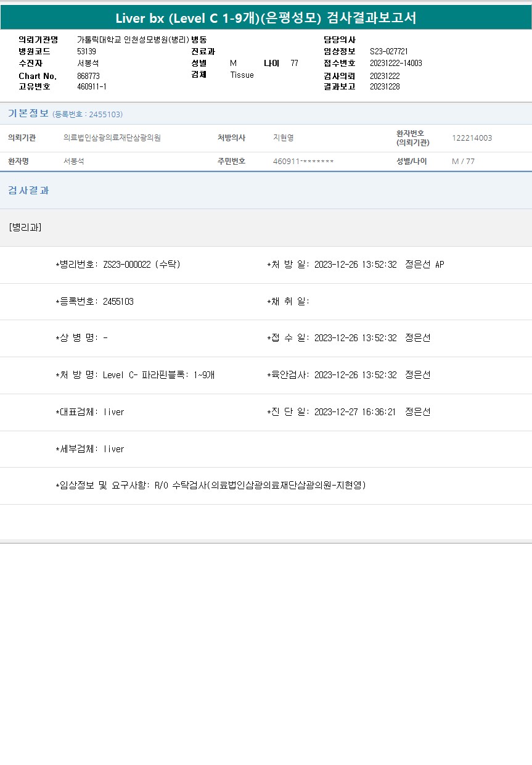Click the 환자번호 122214003 value
The image size is (532, 765).
click(x=472, y=138)
